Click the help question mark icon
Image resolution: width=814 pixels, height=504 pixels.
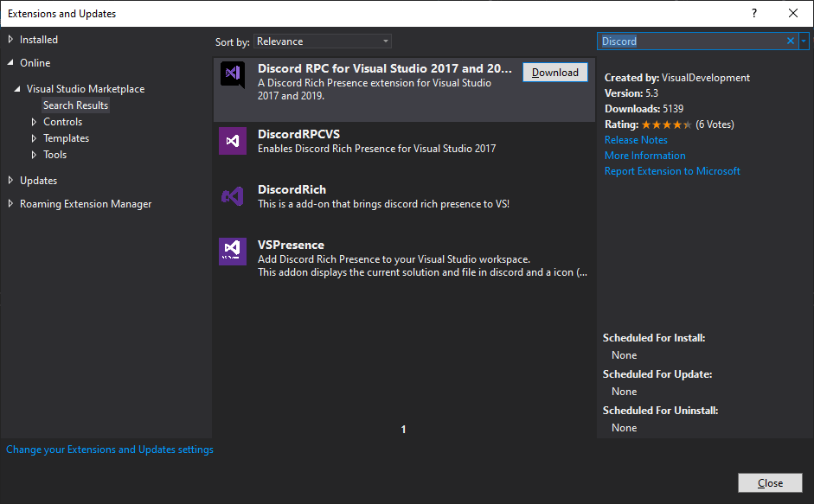(754, 13)
